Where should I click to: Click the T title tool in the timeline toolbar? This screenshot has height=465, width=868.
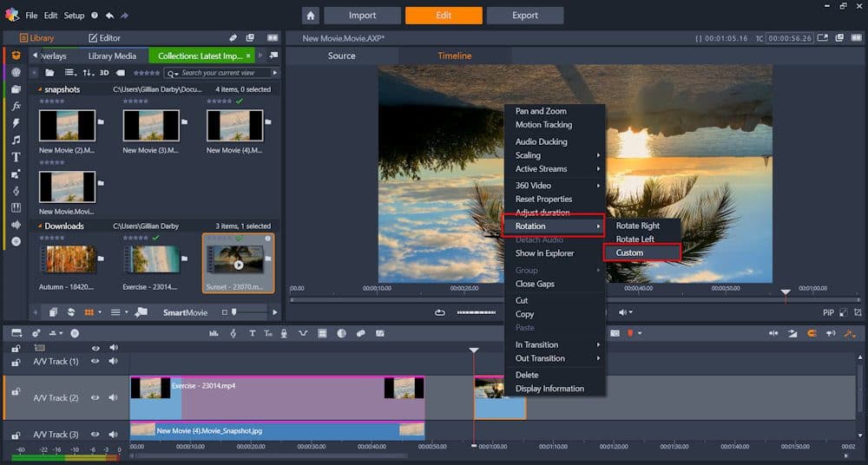coord(252,333)
